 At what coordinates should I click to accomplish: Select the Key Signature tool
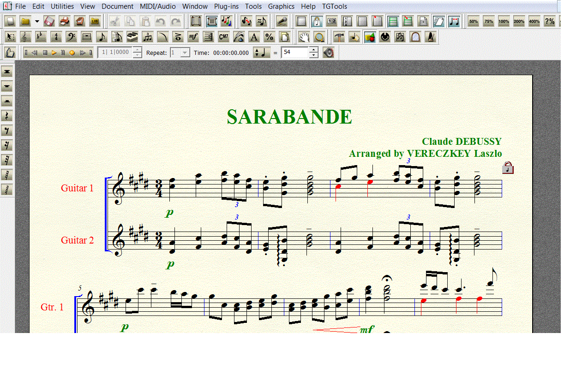point(41,37)
